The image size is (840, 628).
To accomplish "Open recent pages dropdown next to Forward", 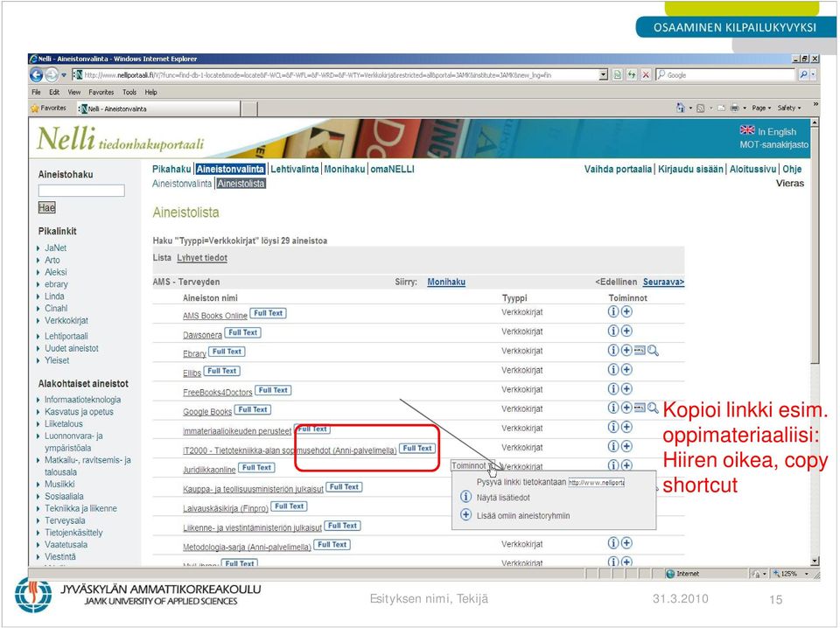I will (x=64, y=75).
